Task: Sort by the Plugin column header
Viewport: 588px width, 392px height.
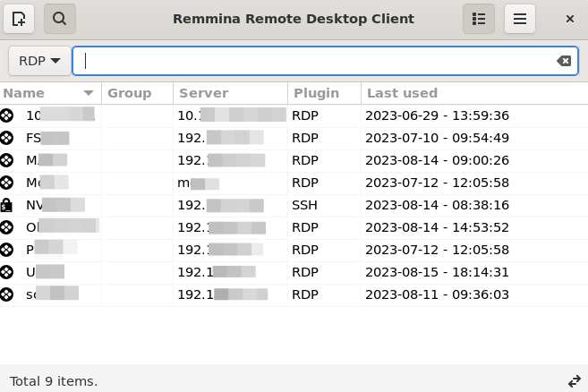Action: pyautogui.click(x=324, y=93)
